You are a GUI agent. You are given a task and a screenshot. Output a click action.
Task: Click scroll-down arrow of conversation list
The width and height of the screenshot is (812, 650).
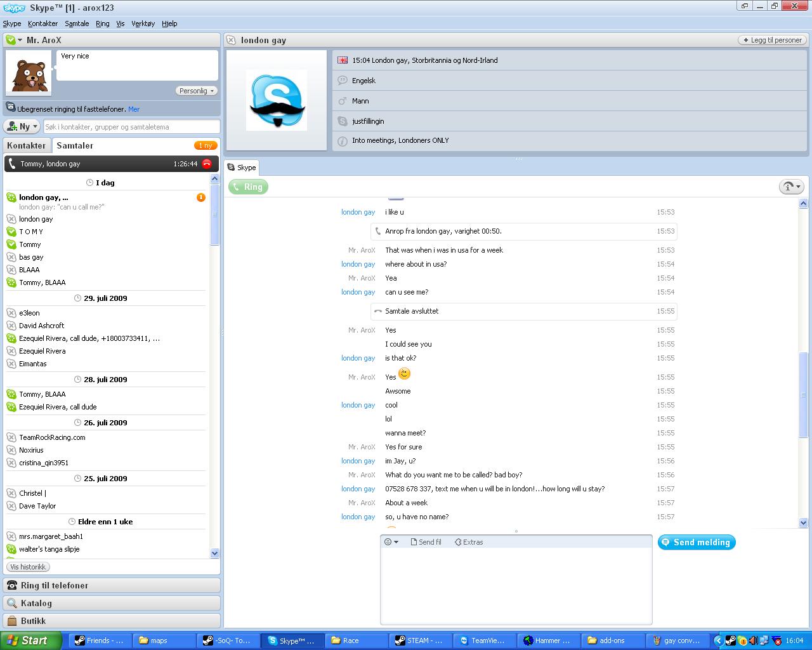click(x=214, y=554)
